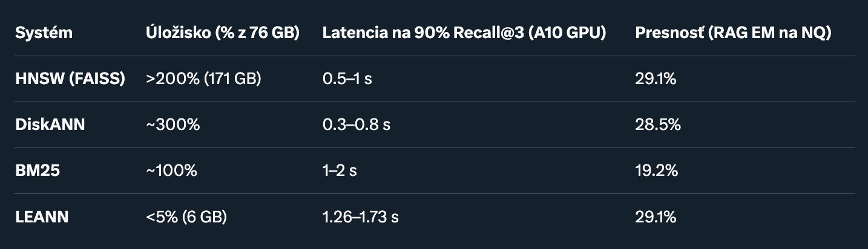
Task: Select the "0.3–0.8 s" latency cell
Action: click(357, 124)
